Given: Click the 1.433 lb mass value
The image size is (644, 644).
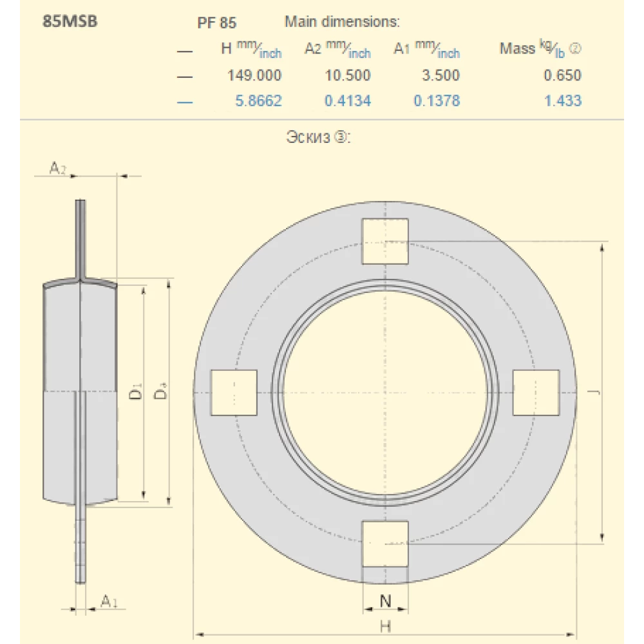Looking at the screenshot, I should pos(563,100).
